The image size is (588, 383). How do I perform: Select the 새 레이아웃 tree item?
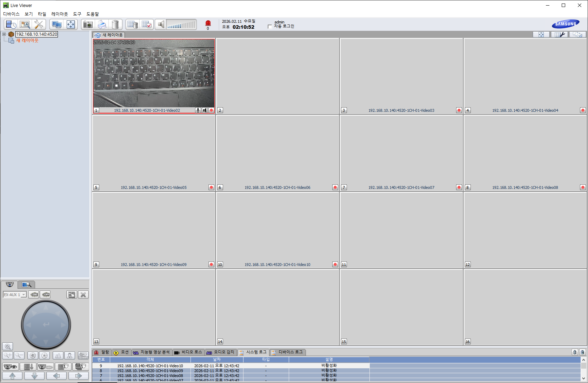pos(27,41)
